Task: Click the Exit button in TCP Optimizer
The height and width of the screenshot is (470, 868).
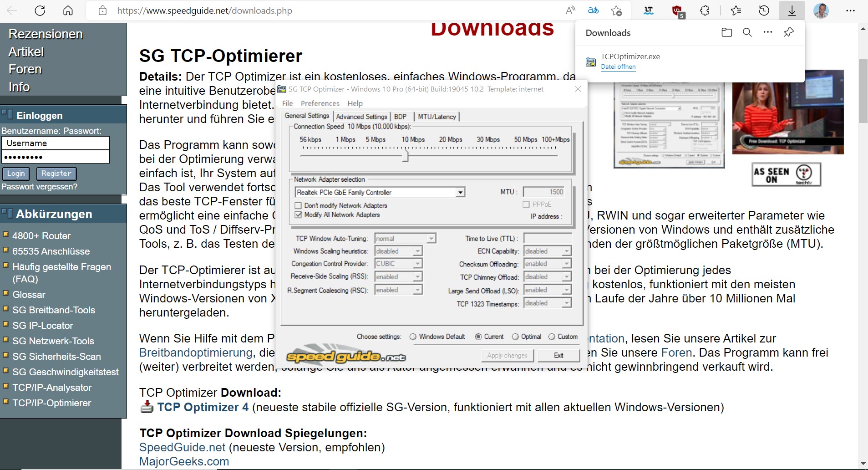Action: 558,355
